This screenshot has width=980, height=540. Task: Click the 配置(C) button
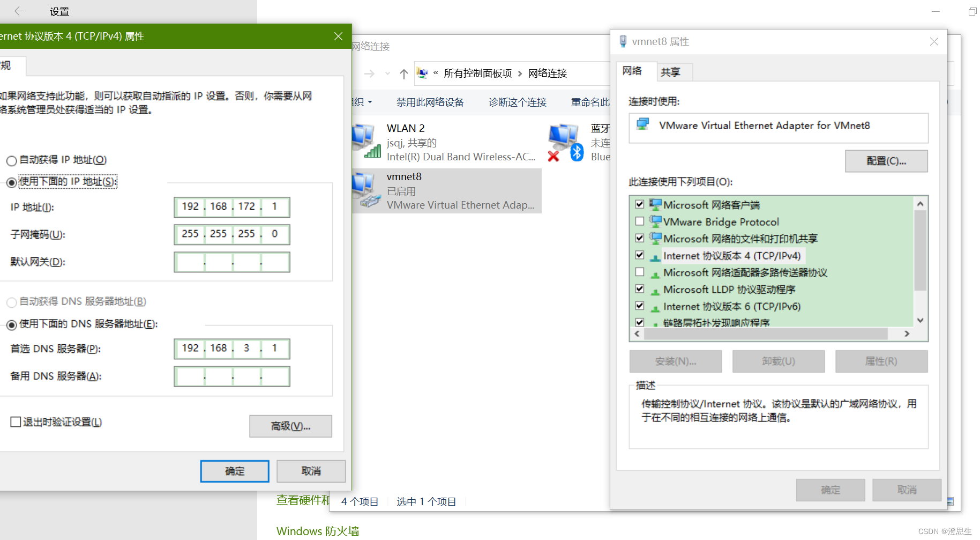(886, 161)
